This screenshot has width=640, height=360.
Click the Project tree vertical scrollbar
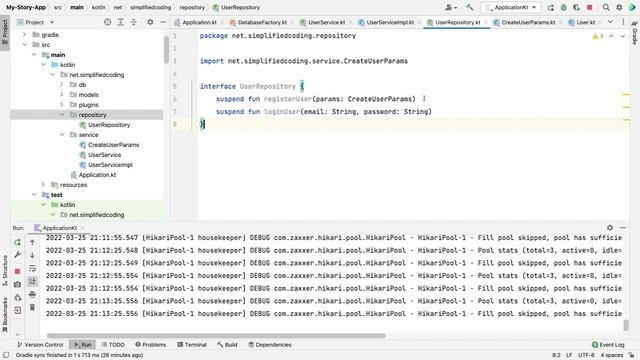[166, 50]
